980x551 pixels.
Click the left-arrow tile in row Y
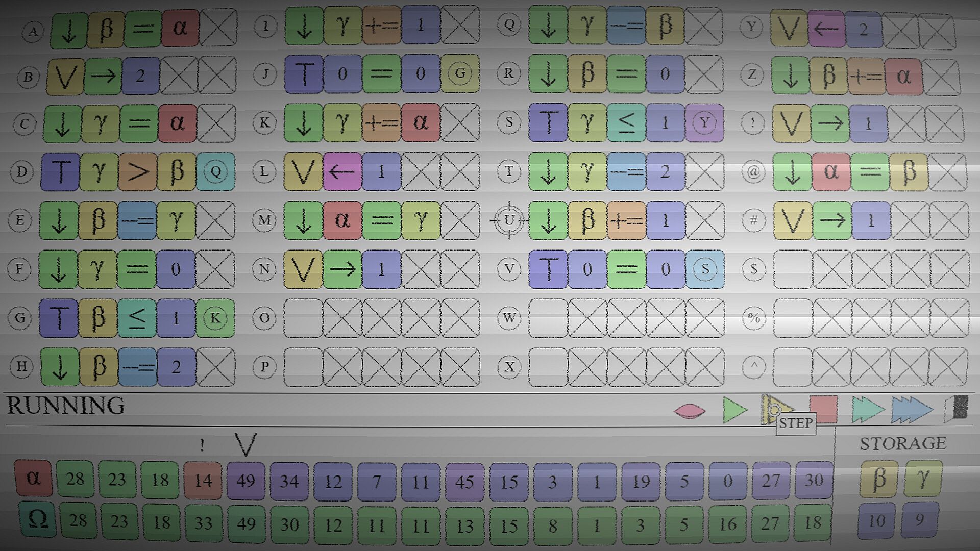[826, 29]
